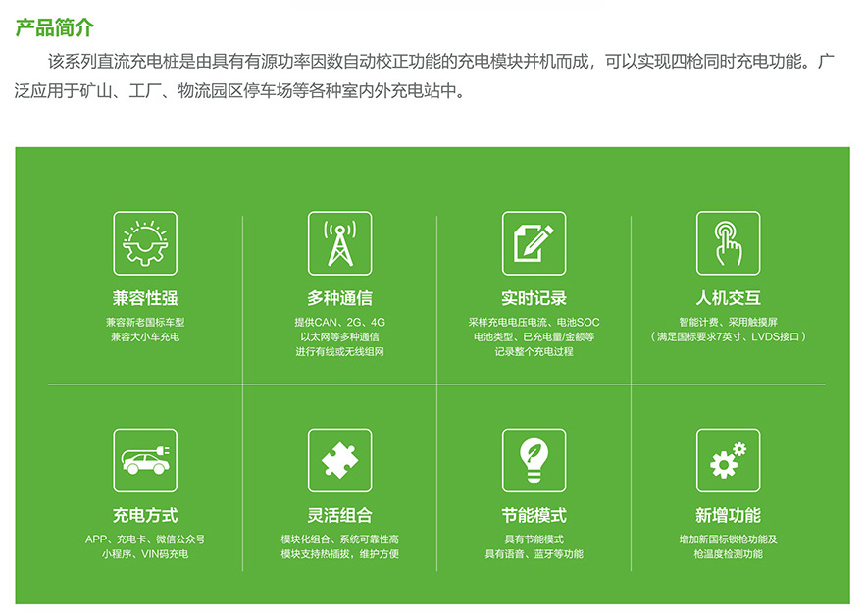Click the 新增功能 heading
The height and width of the screenshot is (616, 865).
coord(728,516)
